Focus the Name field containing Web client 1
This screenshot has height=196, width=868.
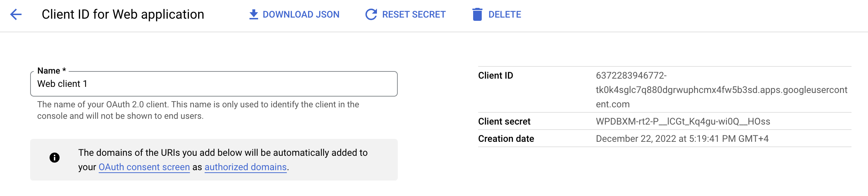click(x=214, y=84)
